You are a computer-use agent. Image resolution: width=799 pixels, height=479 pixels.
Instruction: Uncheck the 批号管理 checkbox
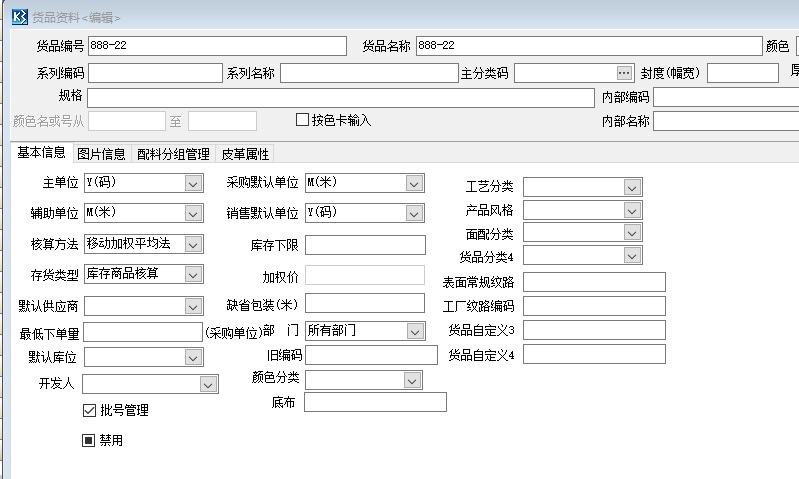point(89,410)
